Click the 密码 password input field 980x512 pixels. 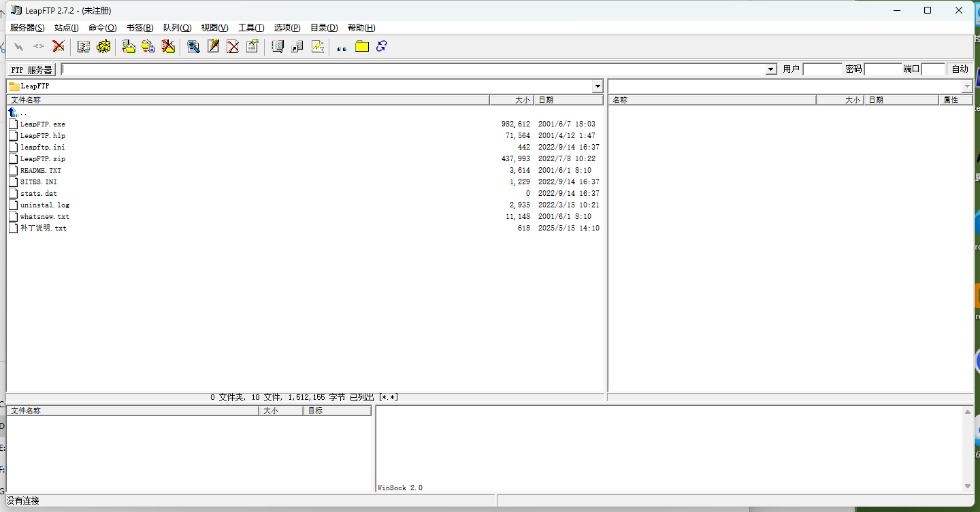[x=883, y=69]
